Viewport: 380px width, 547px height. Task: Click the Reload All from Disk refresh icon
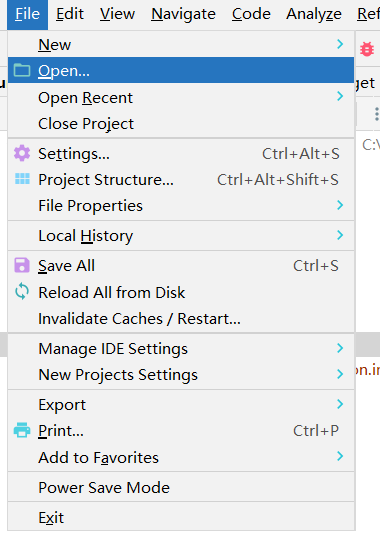(x=22, y=291)
